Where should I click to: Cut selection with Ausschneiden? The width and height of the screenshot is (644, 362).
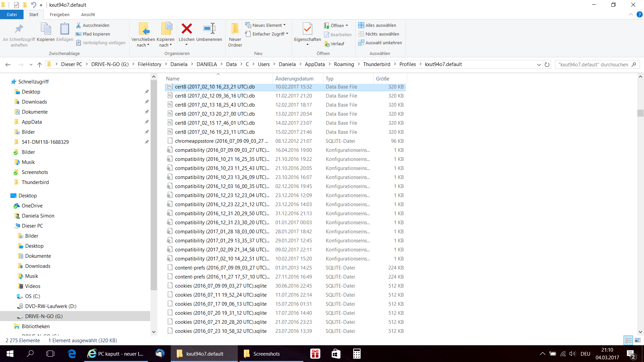[93, 25]
